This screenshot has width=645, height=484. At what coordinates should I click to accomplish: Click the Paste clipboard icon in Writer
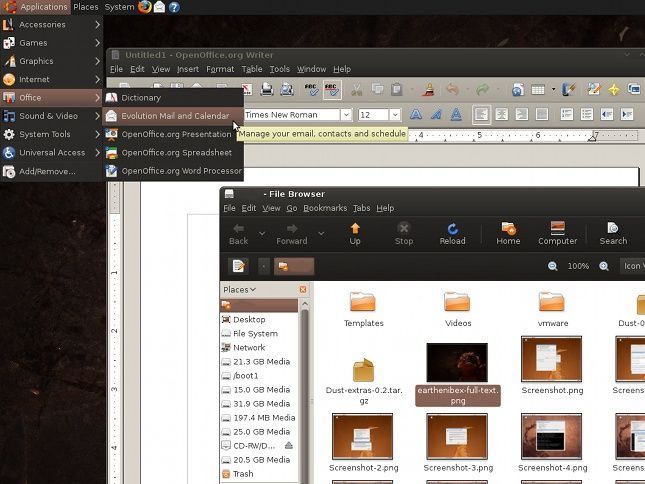397,89
